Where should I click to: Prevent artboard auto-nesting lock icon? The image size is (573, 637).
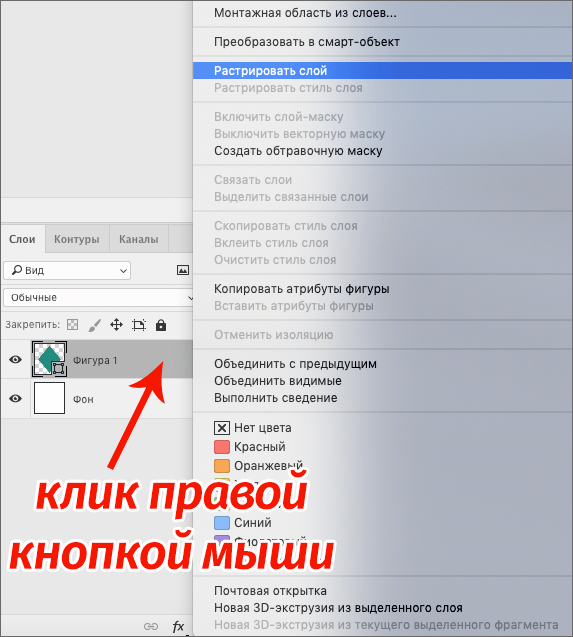click(139, 325)
